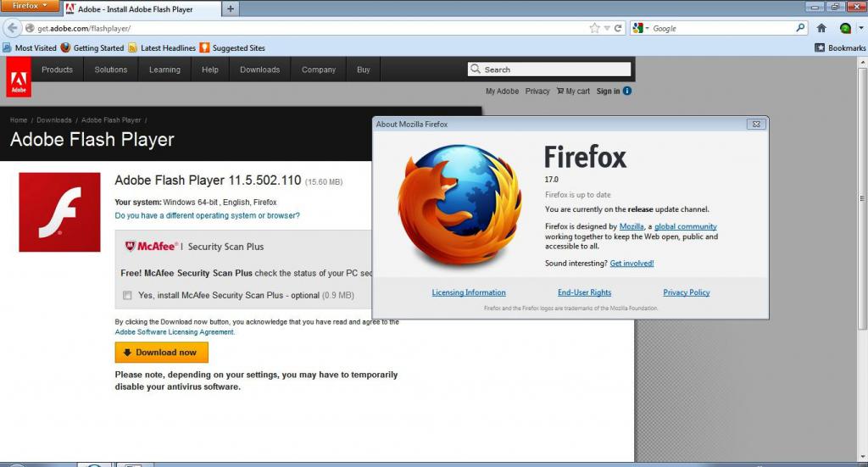This screenshot has height=467, width=868.
Task: Go to the home page icon
Action: coord(821,28)
